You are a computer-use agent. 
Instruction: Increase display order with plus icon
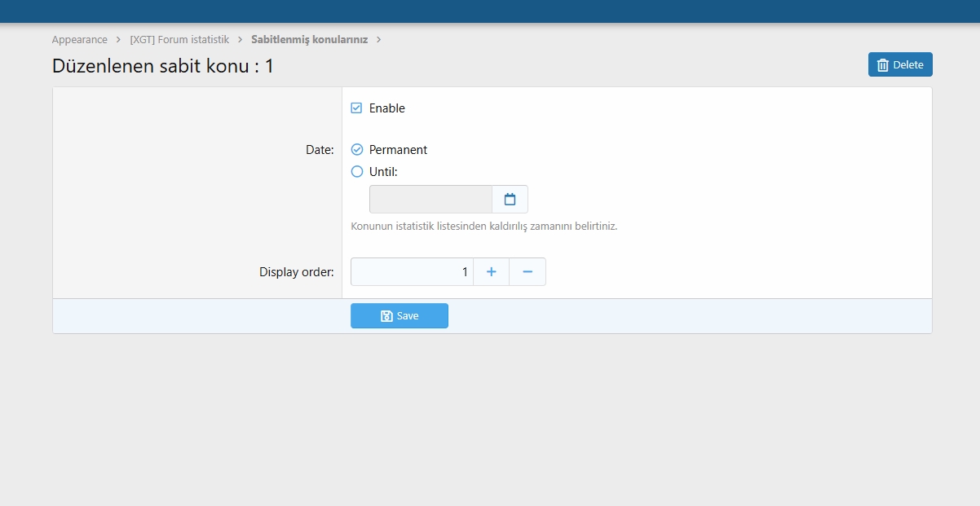(x=491, y=272)
